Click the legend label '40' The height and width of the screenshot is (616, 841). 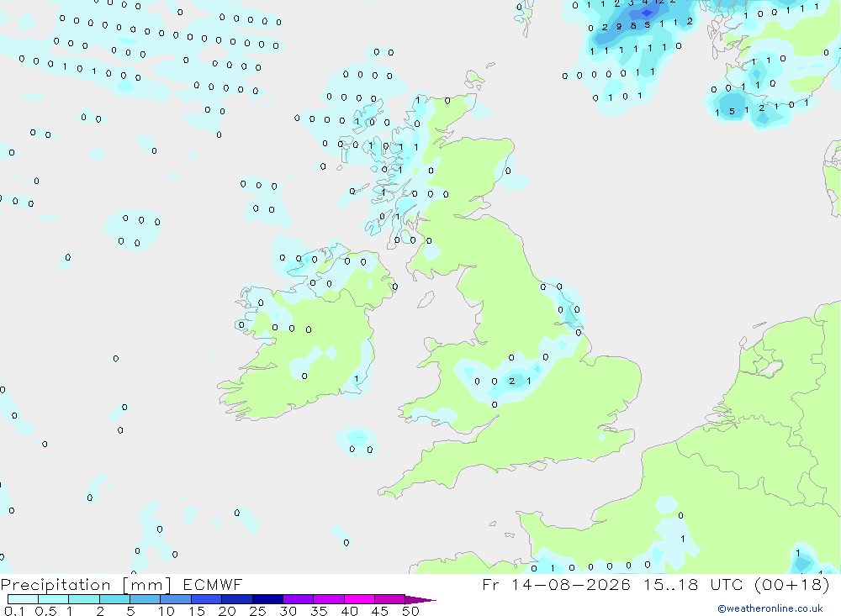click(x=350, y=611)
